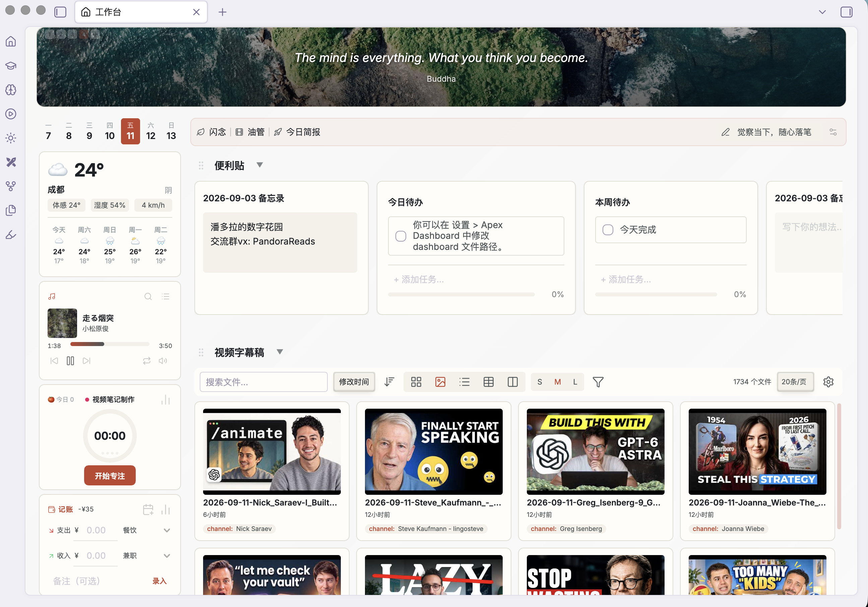The width and height of the screenshot is (868, 607).
Task: Open the pencil-ruler design sidebar icon
Action: [11, 162]
